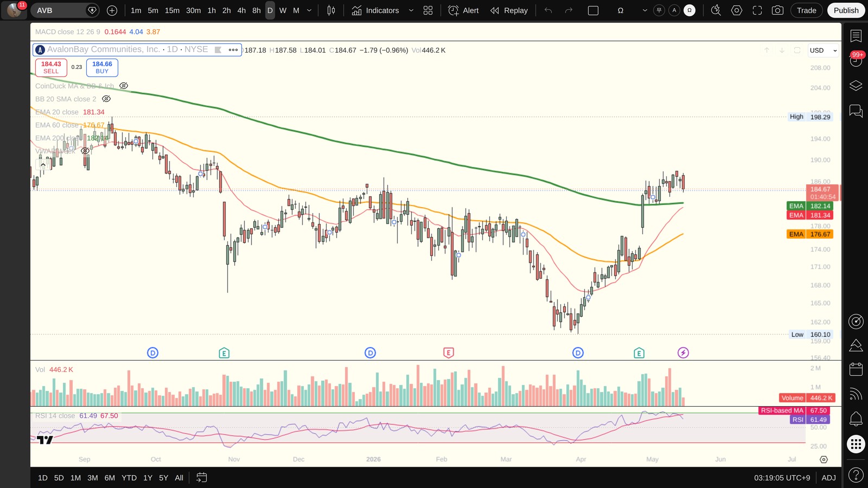Open price scale settings gear icon
The width and height of the screenshot is (868, 488).
824,459
